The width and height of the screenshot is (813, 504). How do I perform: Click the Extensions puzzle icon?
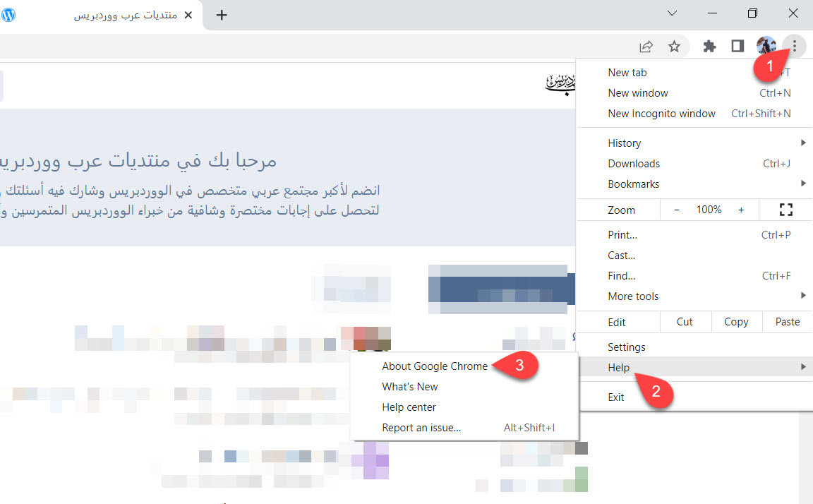[709, 46]
